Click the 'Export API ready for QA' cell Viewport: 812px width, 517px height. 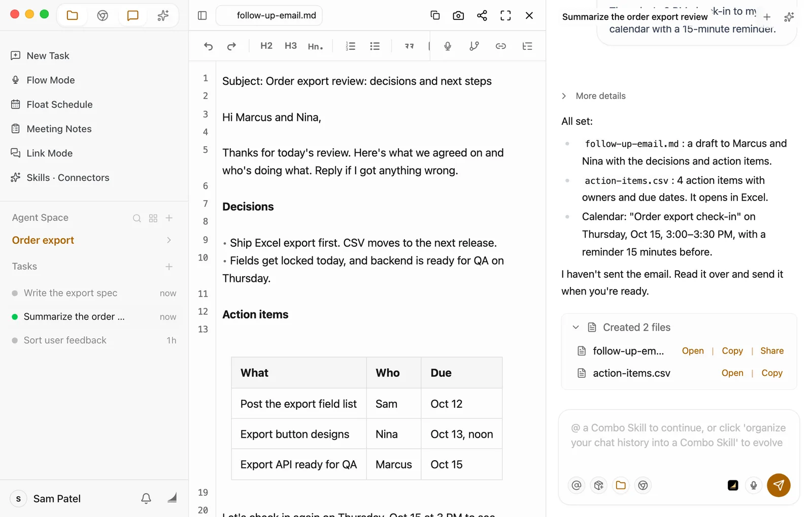coord(299,465)
